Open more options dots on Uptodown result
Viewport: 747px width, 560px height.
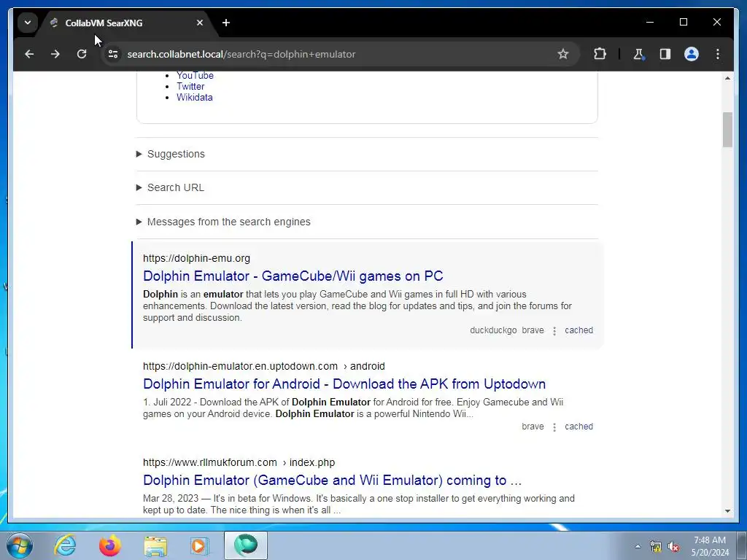pos(554,427)
